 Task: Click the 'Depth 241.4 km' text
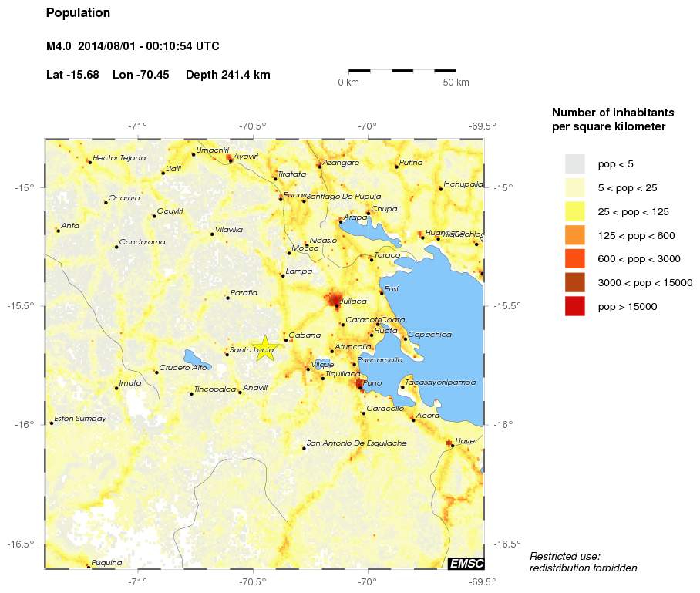point(227,75)
